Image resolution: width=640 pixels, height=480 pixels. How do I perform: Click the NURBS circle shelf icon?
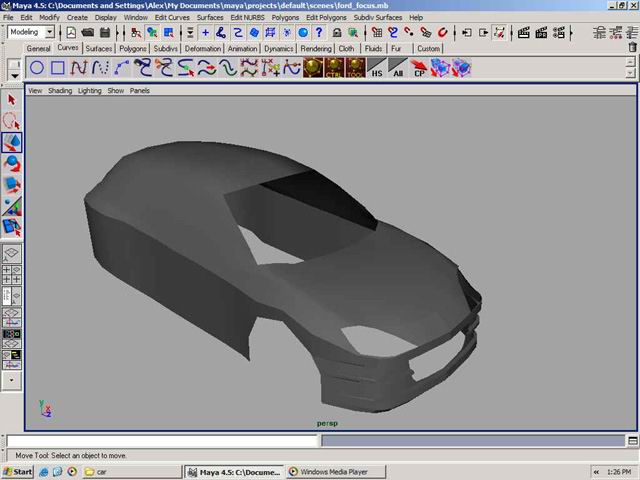pos(36,68)
